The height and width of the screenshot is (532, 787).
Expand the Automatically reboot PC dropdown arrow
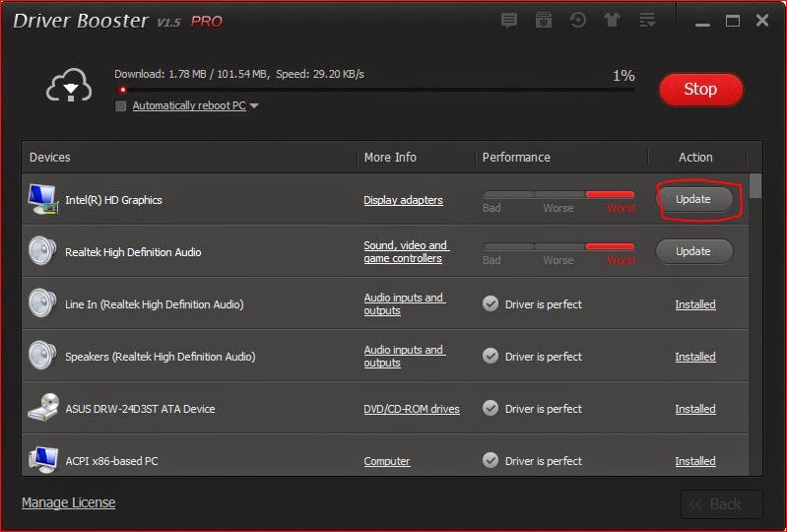point(254,105)
